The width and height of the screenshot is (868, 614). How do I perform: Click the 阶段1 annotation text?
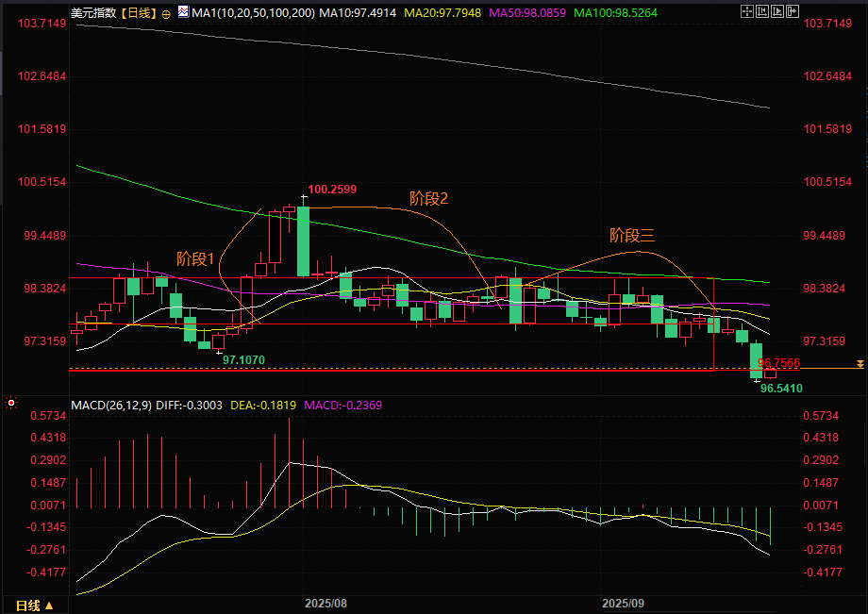[195, 258]
